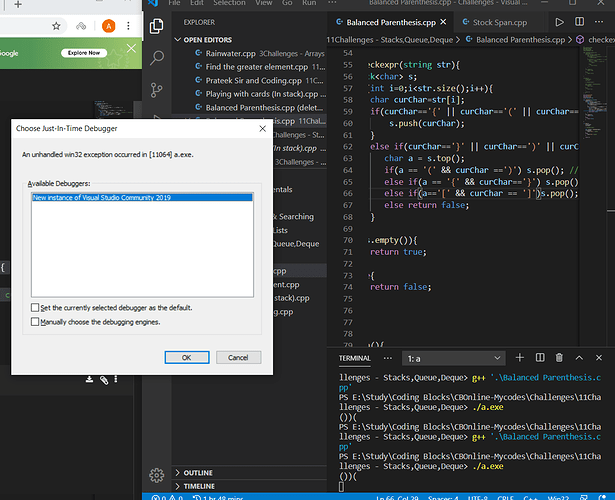The width and height of the screenshot is (615, 500).
Task: Dismiss the green Google banner
Action: [x=131, y=48]
